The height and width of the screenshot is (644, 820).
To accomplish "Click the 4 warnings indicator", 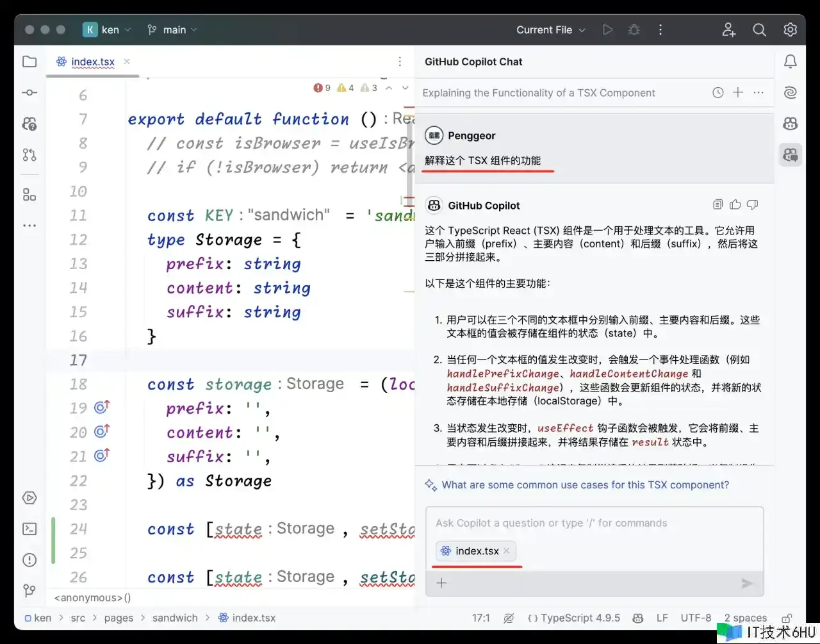I will click(345, 88).
